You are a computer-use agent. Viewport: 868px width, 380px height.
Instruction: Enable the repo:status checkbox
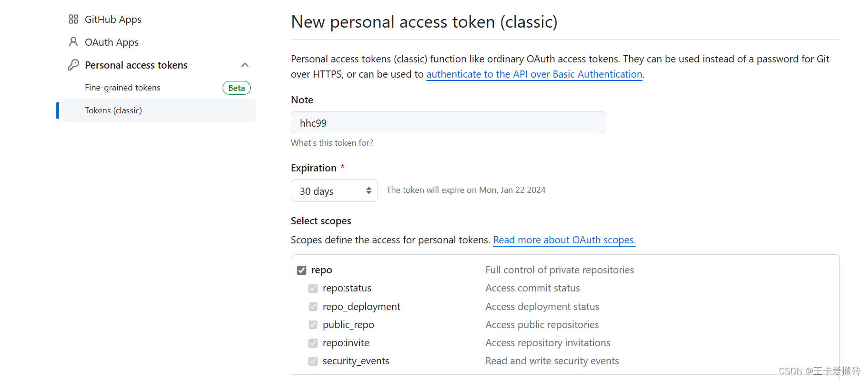[313, 288]
